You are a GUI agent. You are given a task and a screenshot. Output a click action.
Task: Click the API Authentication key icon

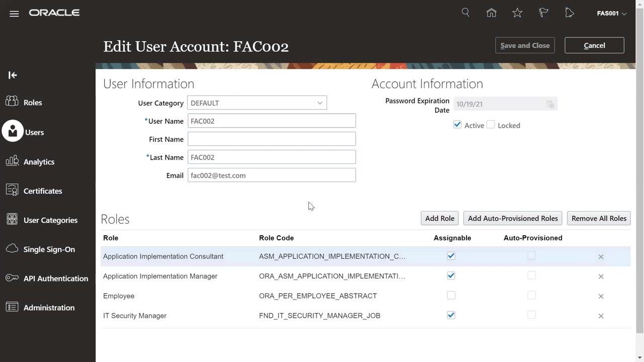(x=12, y=278)
